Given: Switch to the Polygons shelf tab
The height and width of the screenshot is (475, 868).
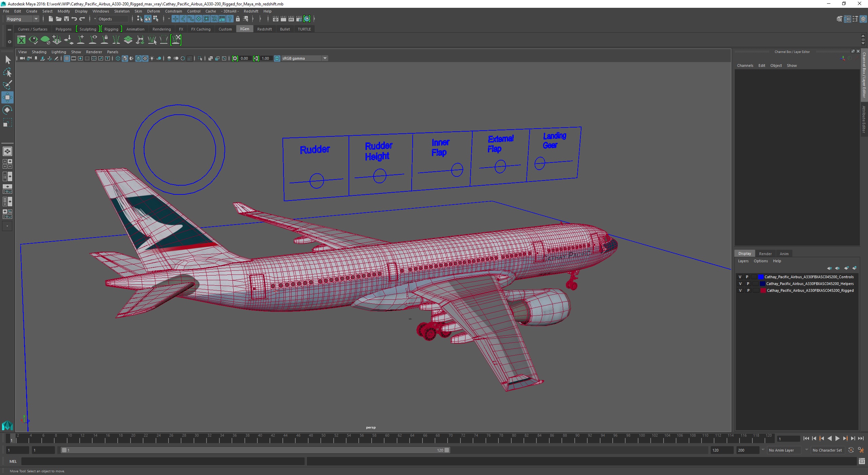Looking at the screenshot, I should tap(63, 29).
